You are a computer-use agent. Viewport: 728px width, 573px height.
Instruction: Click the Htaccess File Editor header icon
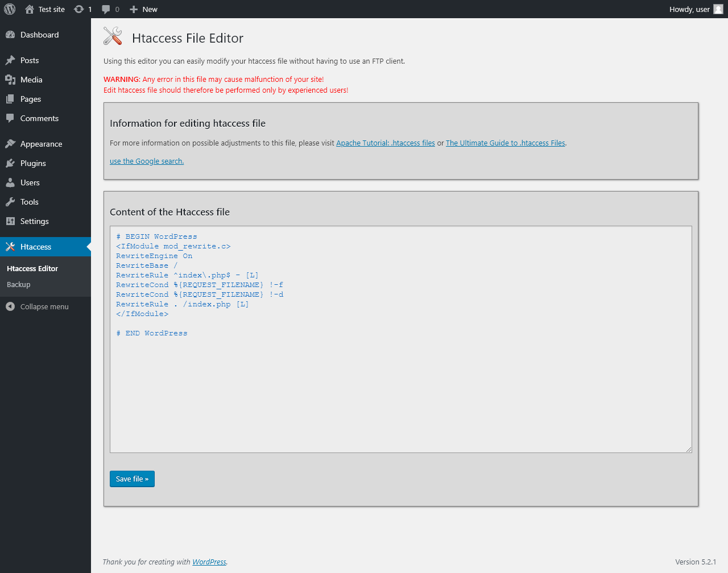point(113,36)
